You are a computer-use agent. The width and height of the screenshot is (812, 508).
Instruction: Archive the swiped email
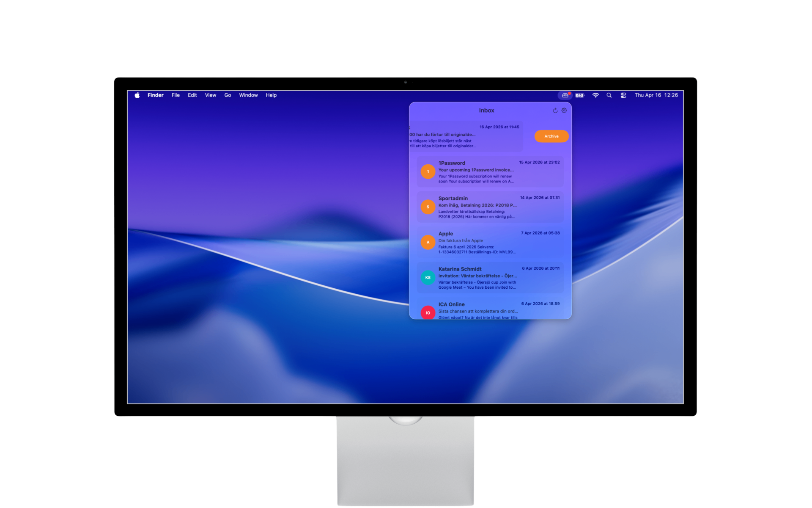click(551, 136)
